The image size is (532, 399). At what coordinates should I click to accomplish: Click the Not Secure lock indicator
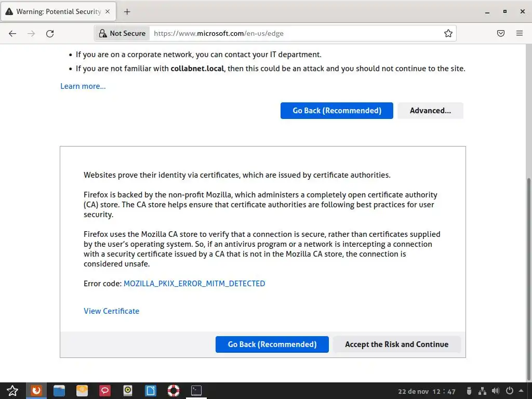[x=122, y=33]
